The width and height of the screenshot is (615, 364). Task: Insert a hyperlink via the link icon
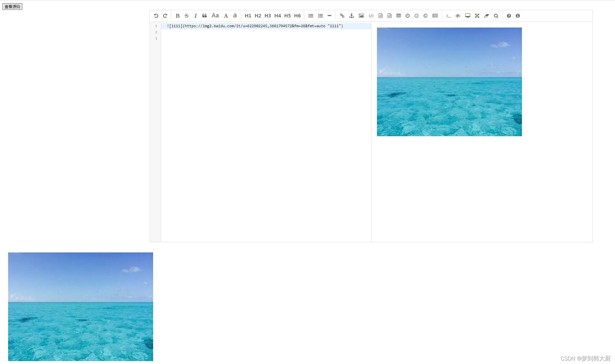point(342,16)
